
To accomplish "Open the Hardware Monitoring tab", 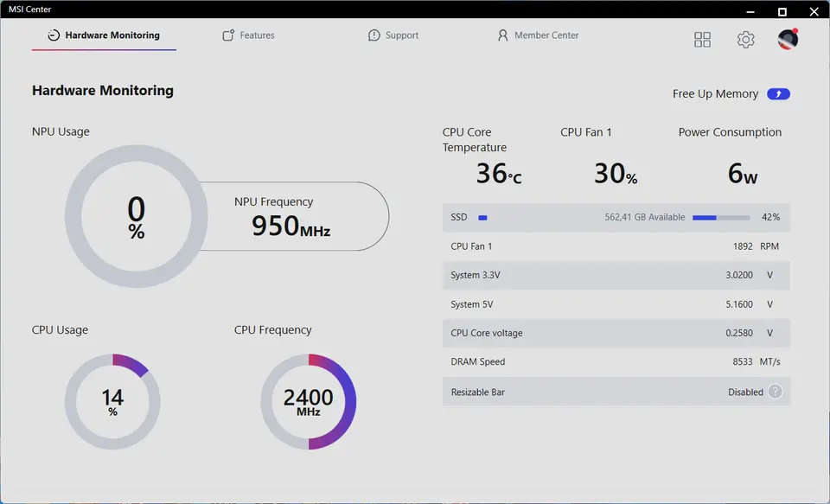I will point(104,35).
